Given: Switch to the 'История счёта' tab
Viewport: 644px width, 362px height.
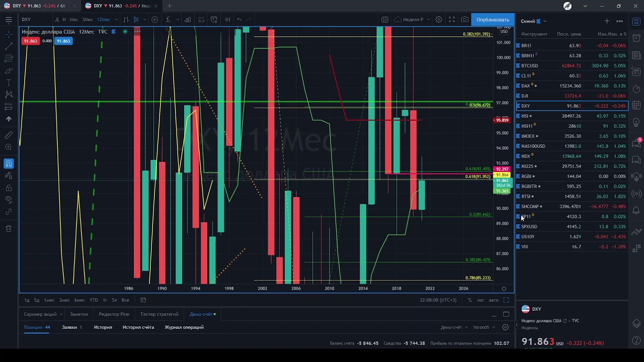Looking at the screenshot, I should pos(138,327).
